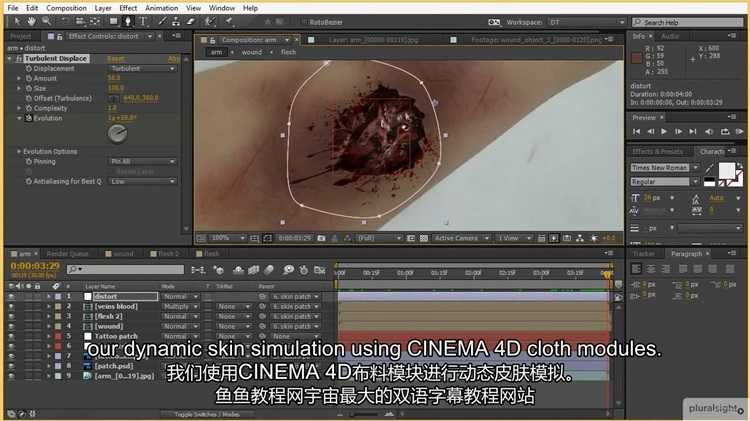Select the Brush tool
The width and height of the screenshot is (750, 421).
(163, 22)
